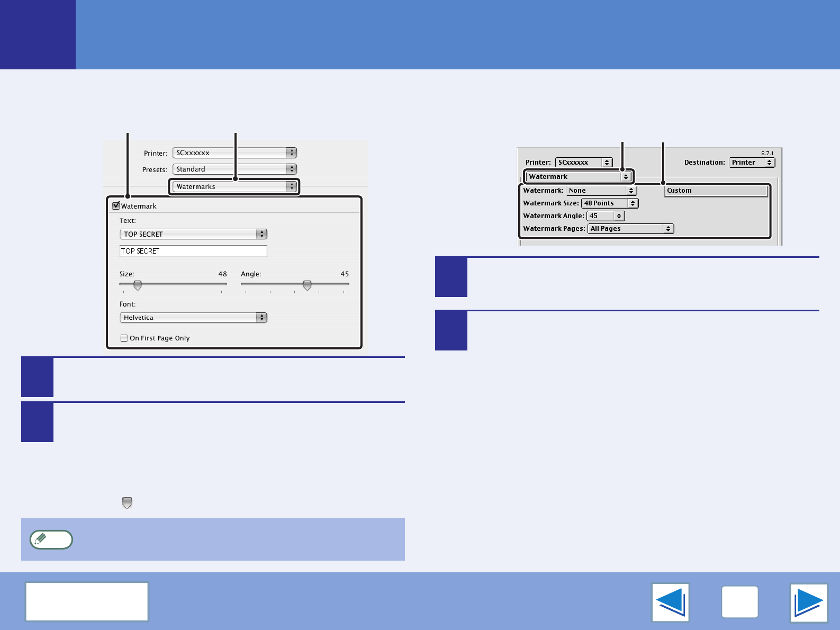Open the Watermarks panel dropdown
The width and height of the screenshot is (840, 630).
234,186
